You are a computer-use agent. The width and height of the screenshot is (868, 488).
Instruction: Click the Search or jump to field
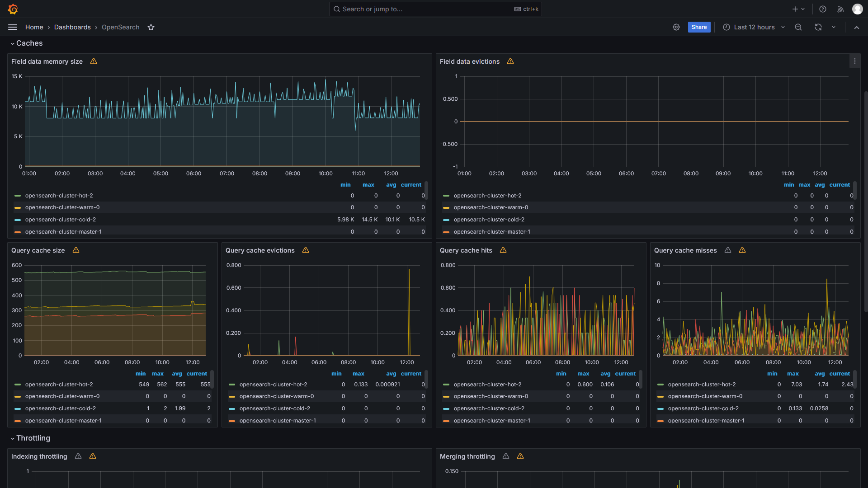(425, 9)
